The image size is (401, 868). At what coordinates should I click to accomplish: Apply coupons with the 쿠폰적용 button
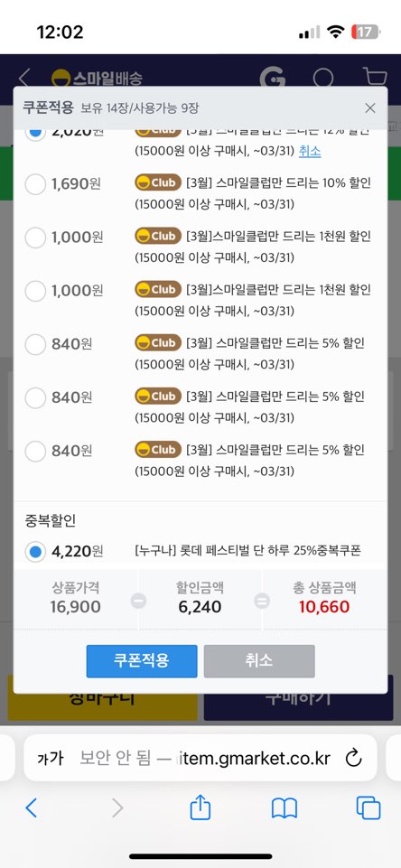point(142,661)
